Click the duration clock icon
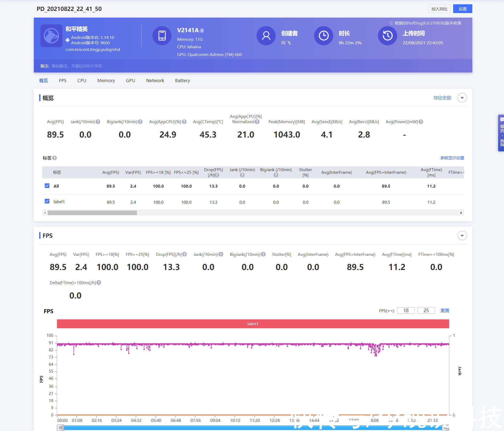Viewport: 504px width, 431px height. click(x=324, y=36)
